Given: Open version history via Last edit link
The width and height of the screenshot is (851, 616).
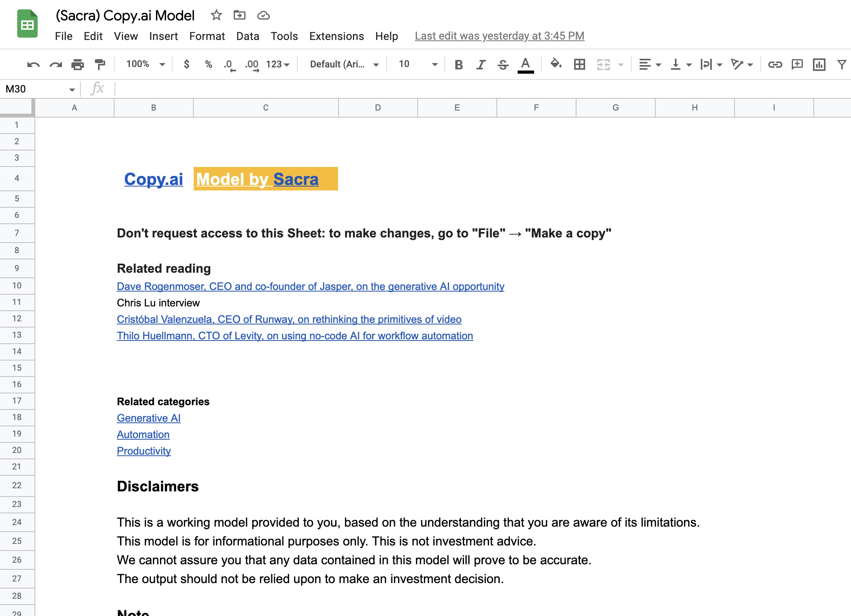Looking at the screenshot, I should click(x=500, y=36).
